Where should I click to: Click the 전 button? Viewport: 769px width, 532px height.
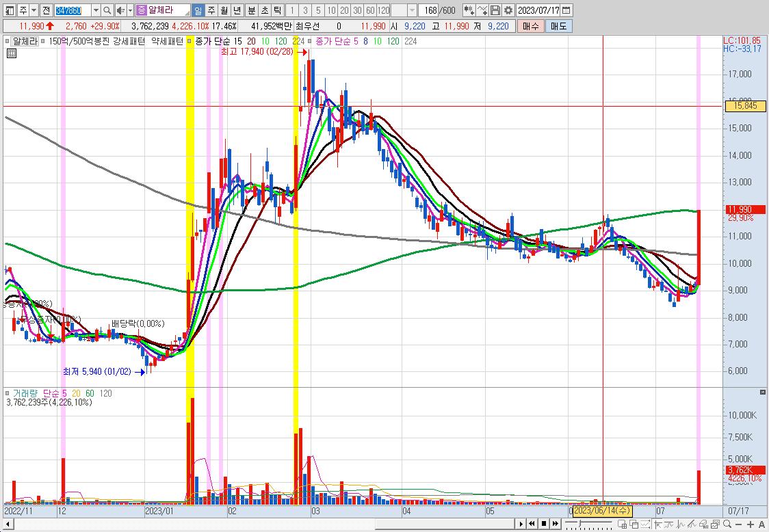click(46, 10)
